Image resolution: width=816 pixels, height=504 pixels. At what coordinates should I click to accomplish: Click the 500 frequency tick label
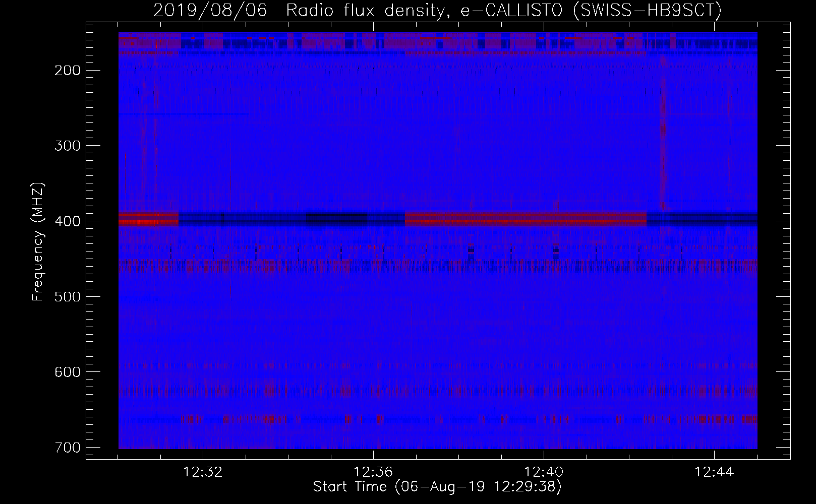click(67, 297)
